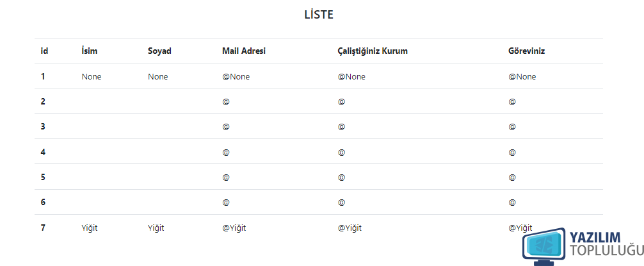The width and height of the screenshot is (644, 266).
Task: Select row id 3 cell
Action: pyautogui.click(x=43, y=127)
